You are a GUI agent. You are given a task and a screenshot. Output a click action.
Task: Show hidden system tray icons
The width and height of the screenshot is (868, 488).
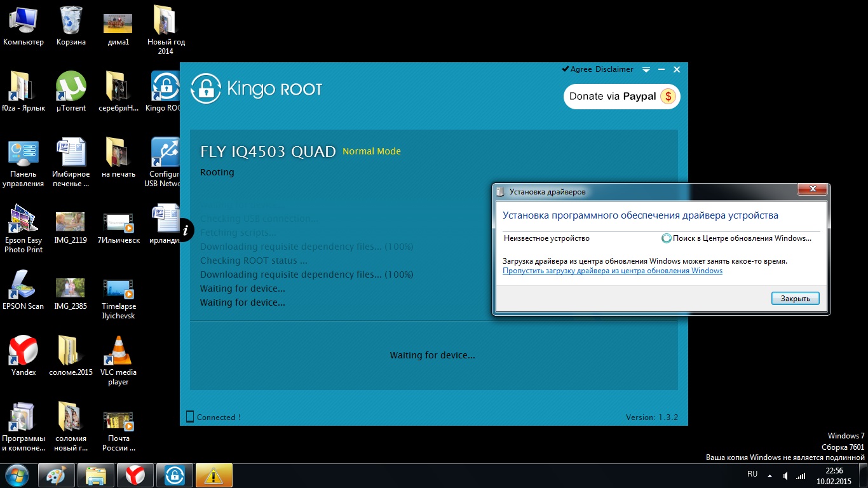pyautogui.click(x=770, y=475)
